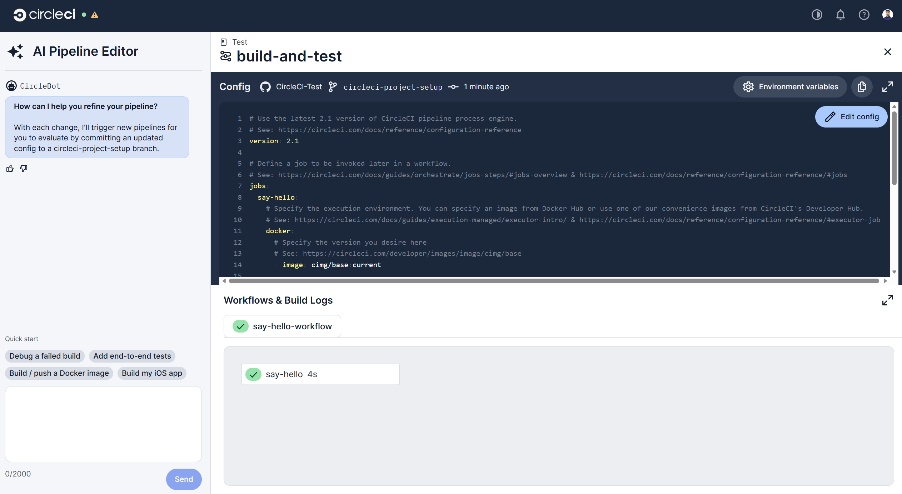This screenshot has height=494, width=902.
Task: Choose 'Build / push a Docker image' quick start
Action: click(x=59, y=373)
